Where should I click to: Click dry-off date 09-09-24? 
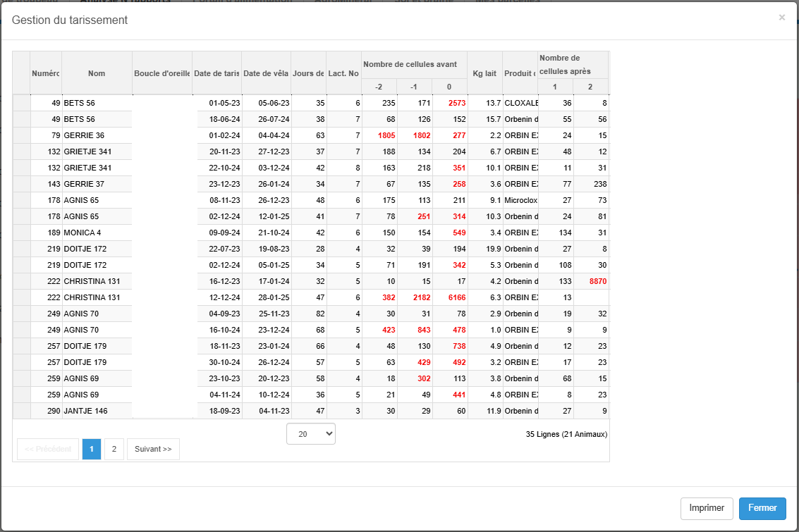click(224, 233)
